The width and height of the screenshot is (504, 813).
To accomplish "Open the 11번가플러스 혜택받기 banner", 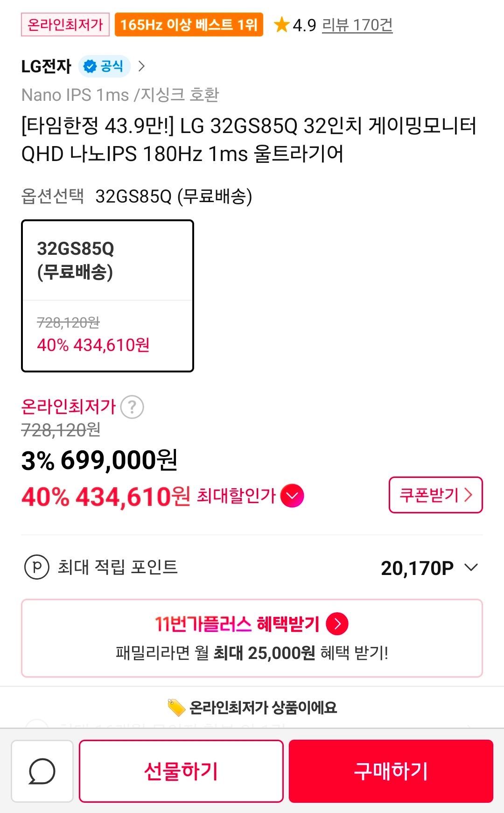I will tap(252, 638).
